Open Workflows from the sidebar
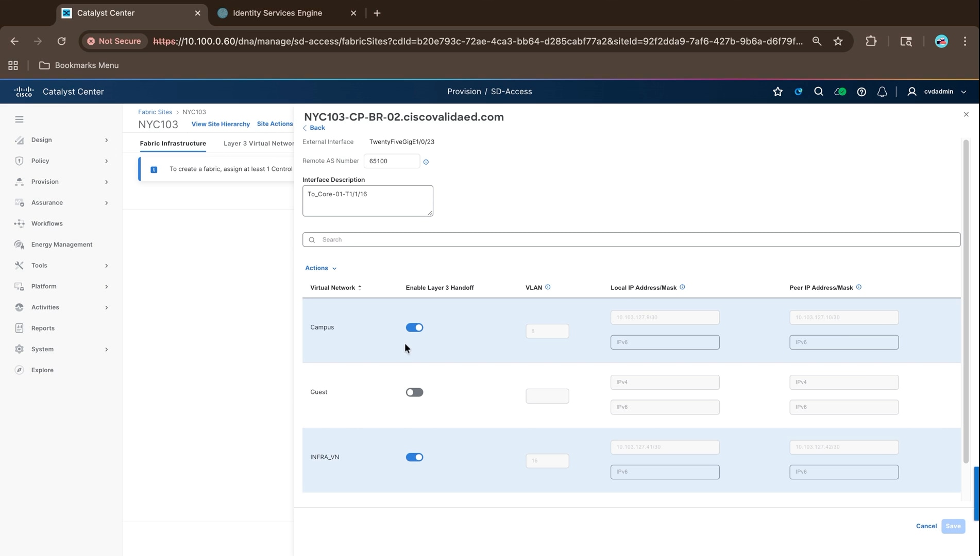The height and width of the screenshot is (556, 980). pyautogui.click(x=47, y=223)
